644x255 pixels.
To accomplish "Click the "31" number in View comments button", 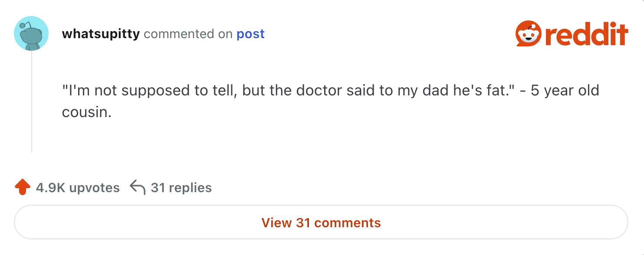I will point(303,223).
